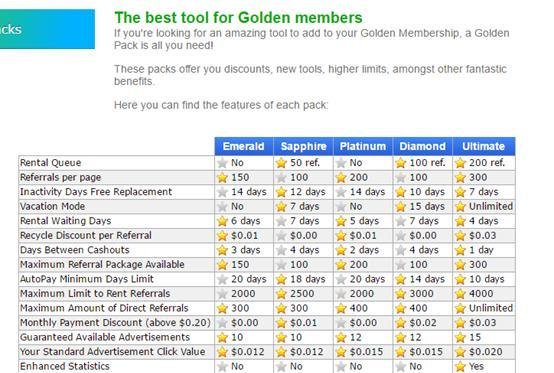Click the gold star for Emerald Referrals per page
This screenshot has height=373, width=554.
(222, 177)
